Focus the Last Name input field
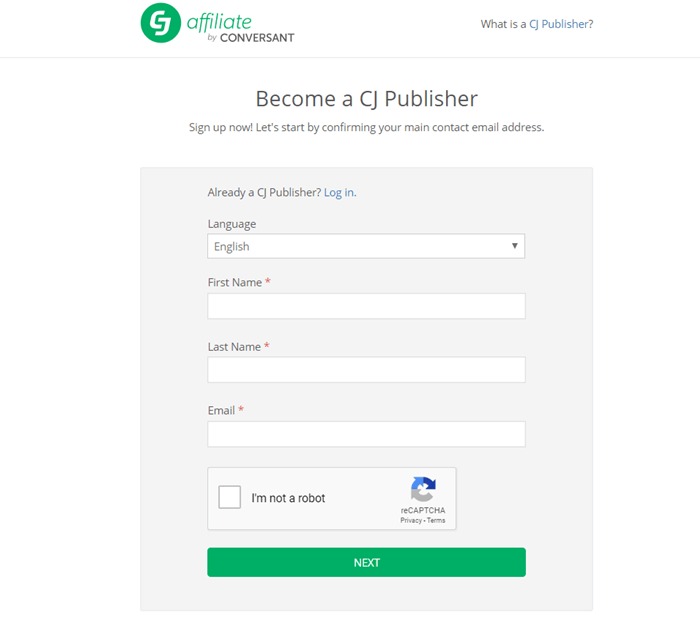 click(x=366, y=370)
